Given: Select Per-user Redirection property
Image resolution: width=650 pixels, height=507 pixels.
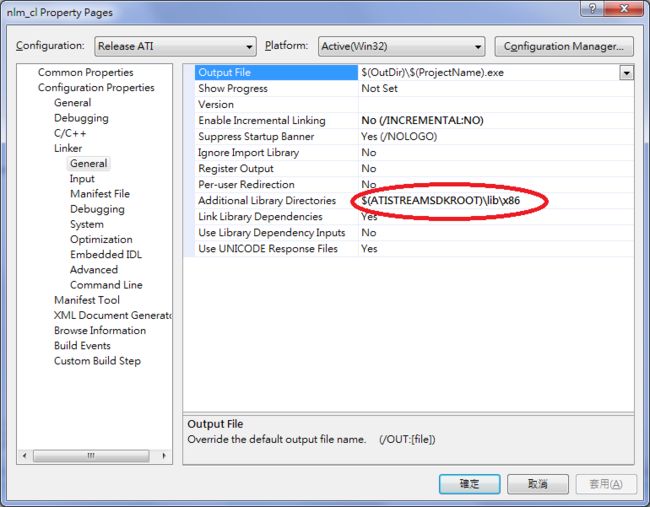Looking at the screenshot, I should (276, 184).
